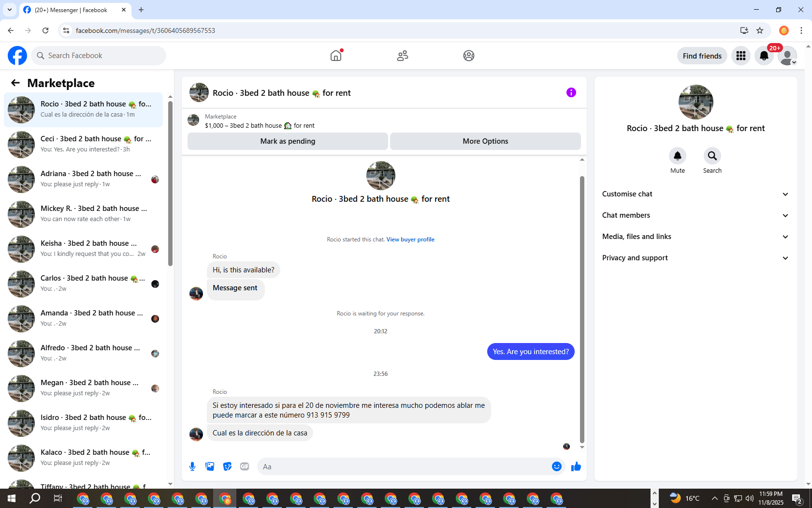Click the conversation list scrollbar

pyautogui.click(x=170, y=184)
